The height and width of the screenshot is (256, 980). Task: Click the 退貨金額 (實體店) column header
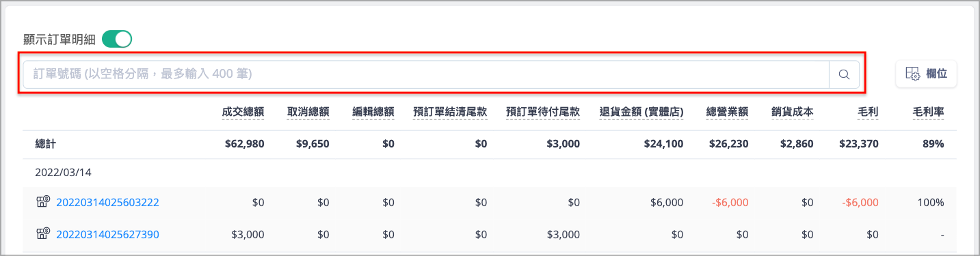click(x=641, y=112)
